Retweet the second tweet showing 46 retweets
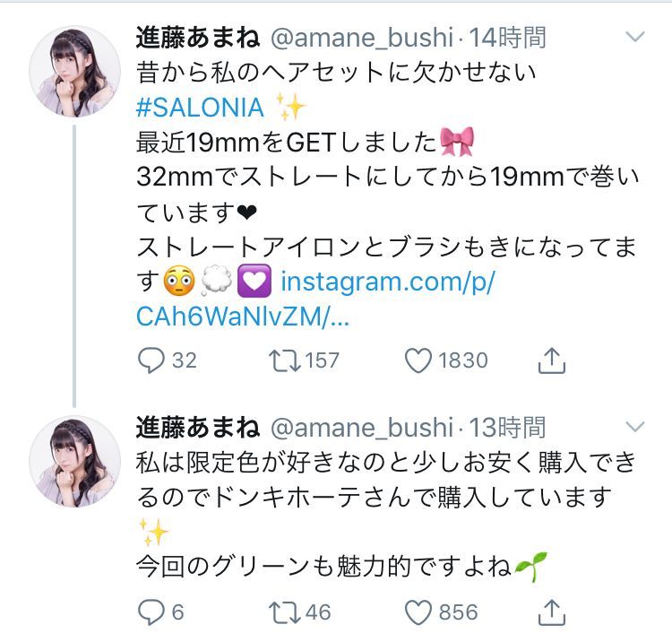Image resolution: width=672 pixels, height=642 pixels. coord(284,612)
